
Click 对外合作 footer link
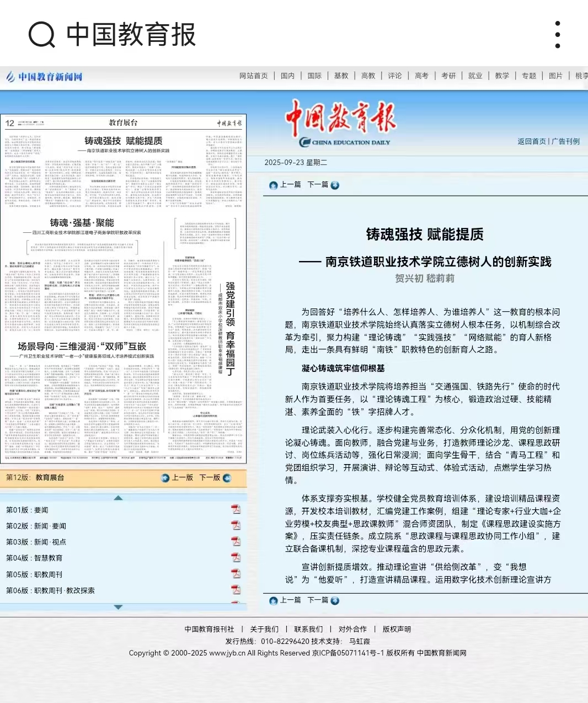(x=352, y=629)
